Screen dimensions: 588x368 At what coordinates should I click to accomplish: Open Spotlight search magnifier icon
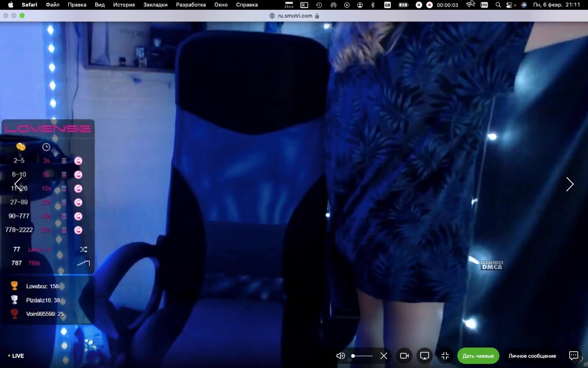pyautogui.click(x=498, y=5)
